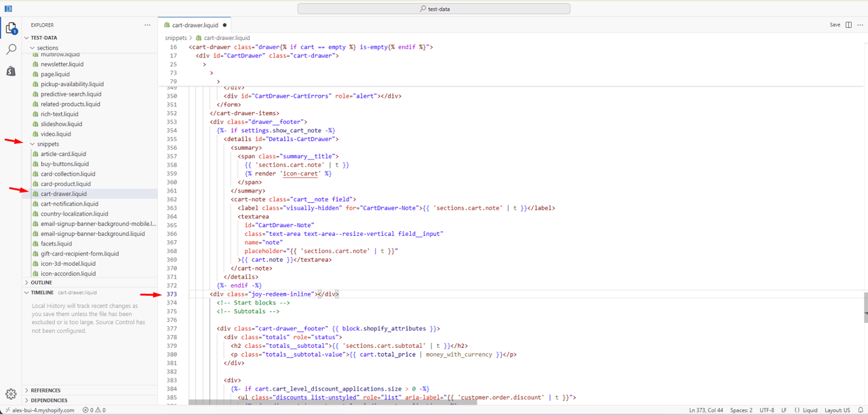
Task: Collapse the TIMELINE panel
Action: [26, 293]
